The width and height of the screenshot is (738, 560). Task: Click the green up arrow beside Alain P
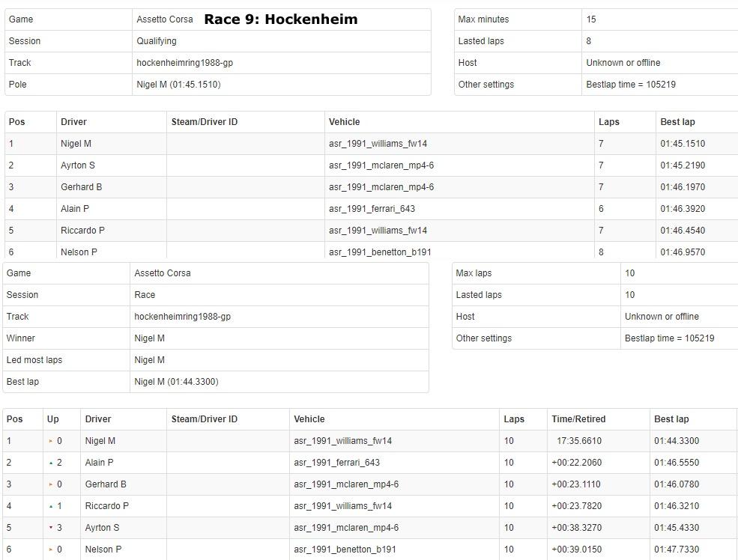[x=51, y=463]
